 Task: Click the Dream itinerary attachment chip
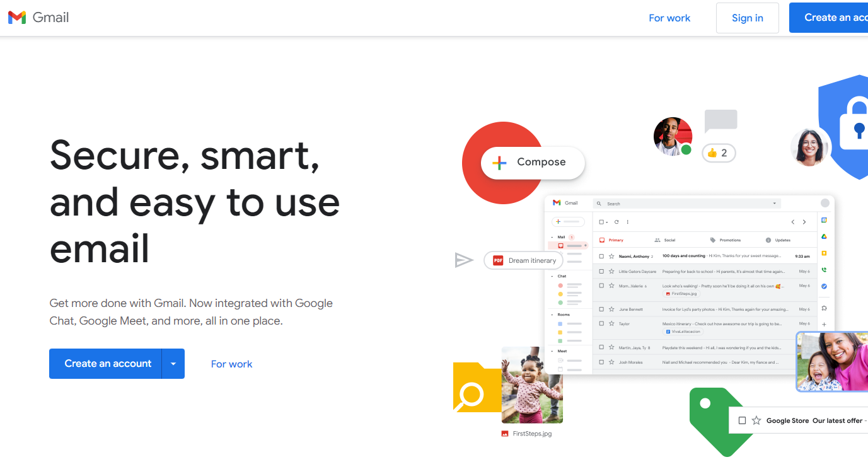(523, 260)
